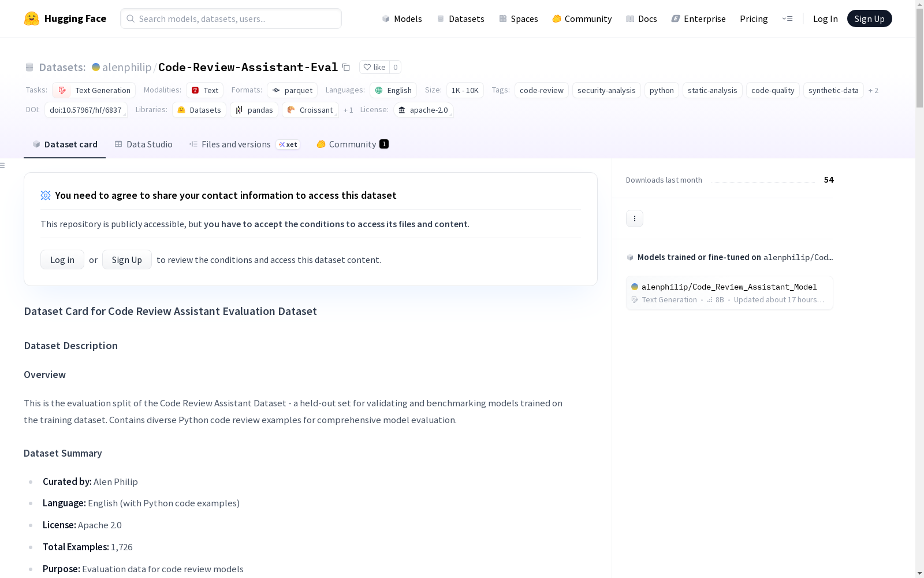Open the left sidebar table-of-contents toggle
The width and height of the screenshot is (924, 578).
[3, 165]
